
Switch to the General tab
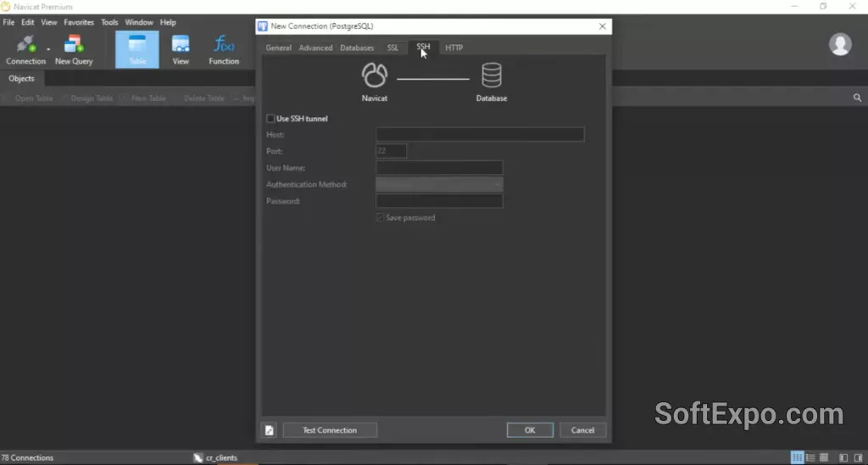[278, 48]
